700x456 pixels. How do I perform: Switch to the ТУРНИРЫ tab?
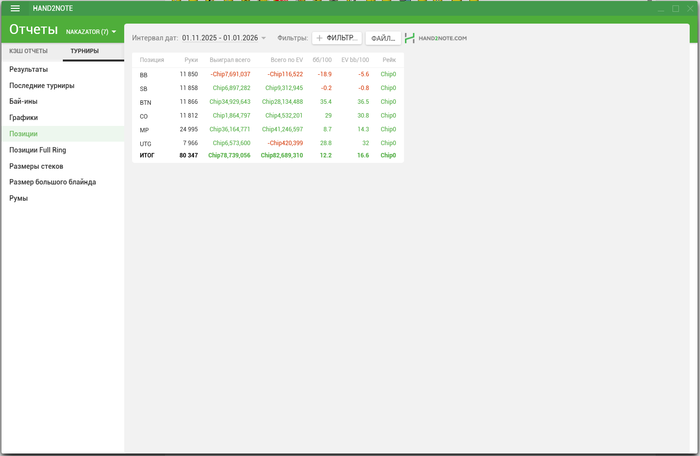tap(84, 51)
